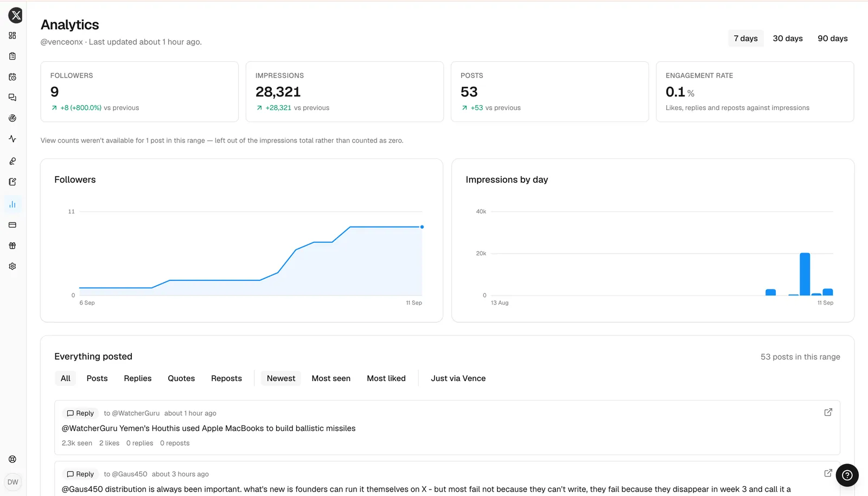Open the help question mark button

click(x=847, y=475)
